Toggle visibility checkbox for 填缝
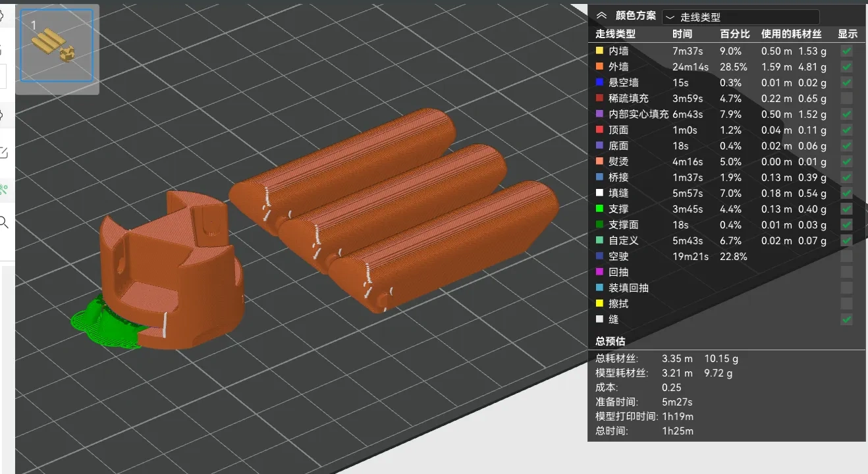The image size is (868, 474). pos(847,193)
